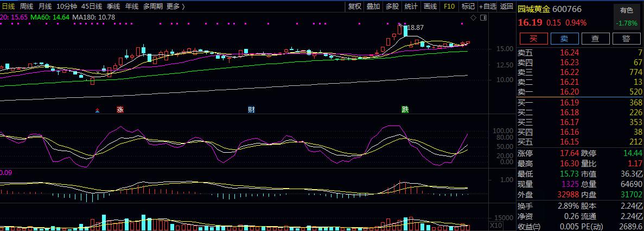The width and height of the screenshot is (644, 231).
Task: Click the blue 财 financial marker
Action: [251, 109]
